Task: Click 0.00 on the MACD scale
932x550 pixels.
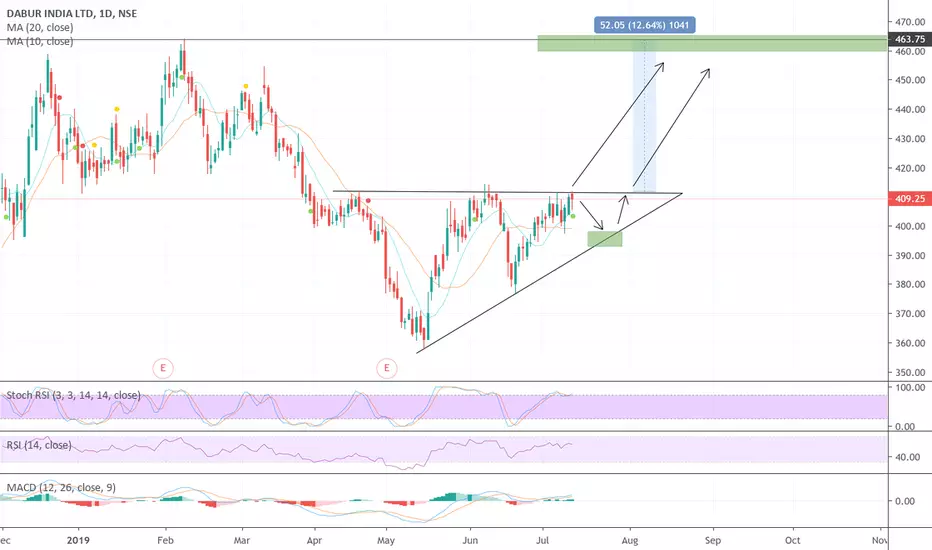Action: (x=905, y=501)
